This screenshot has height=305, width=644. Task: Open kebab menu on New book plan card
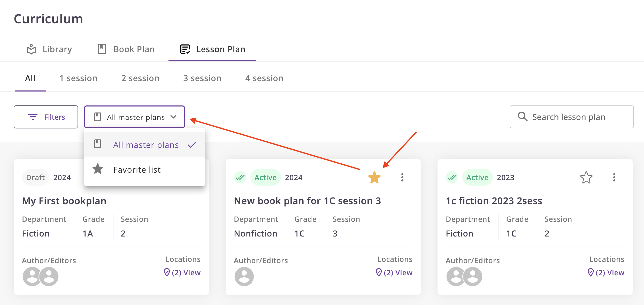coord(402,178)
